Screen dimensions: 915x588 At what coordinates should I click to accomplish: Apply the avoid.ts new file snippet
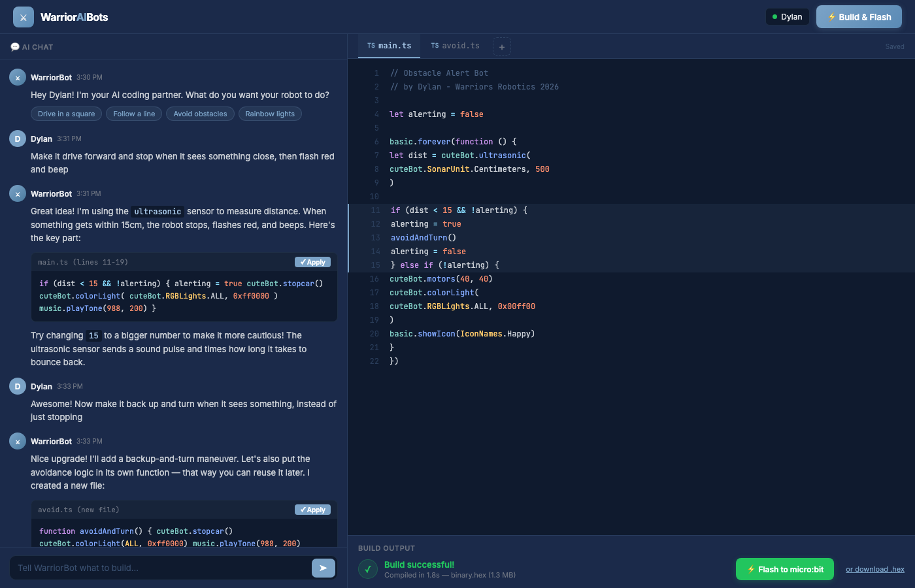(x=312, y=509)
